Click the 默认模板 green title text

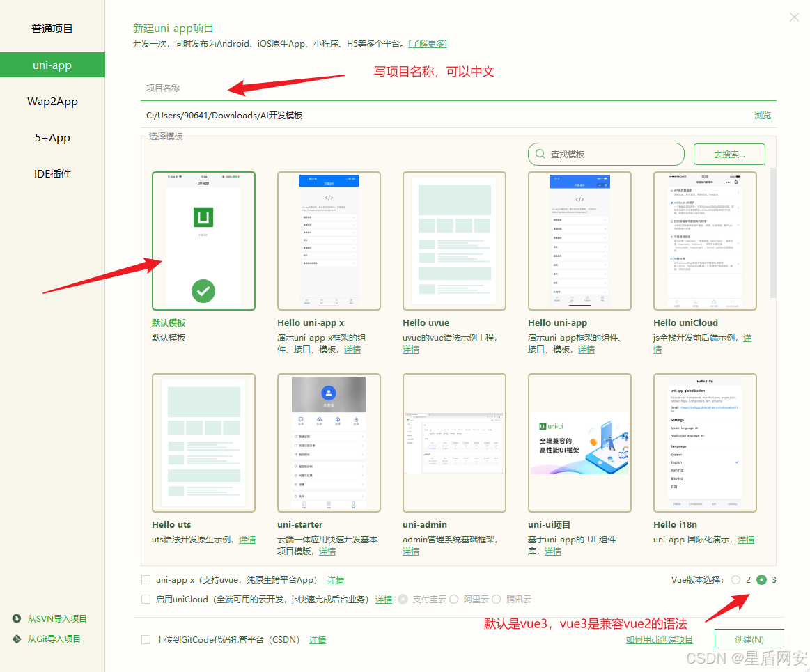(x=169, y=322)
